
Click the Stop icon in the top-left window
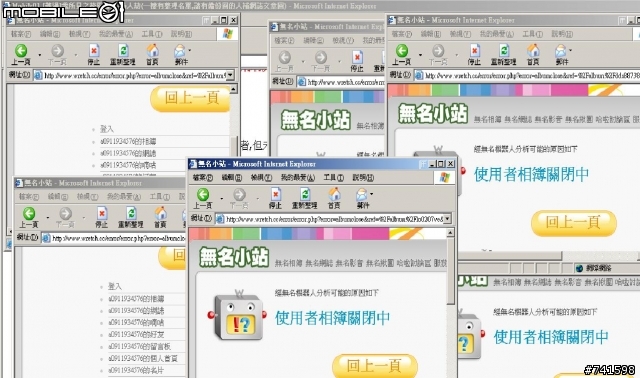pyautogui.click(x=94, y=51)
